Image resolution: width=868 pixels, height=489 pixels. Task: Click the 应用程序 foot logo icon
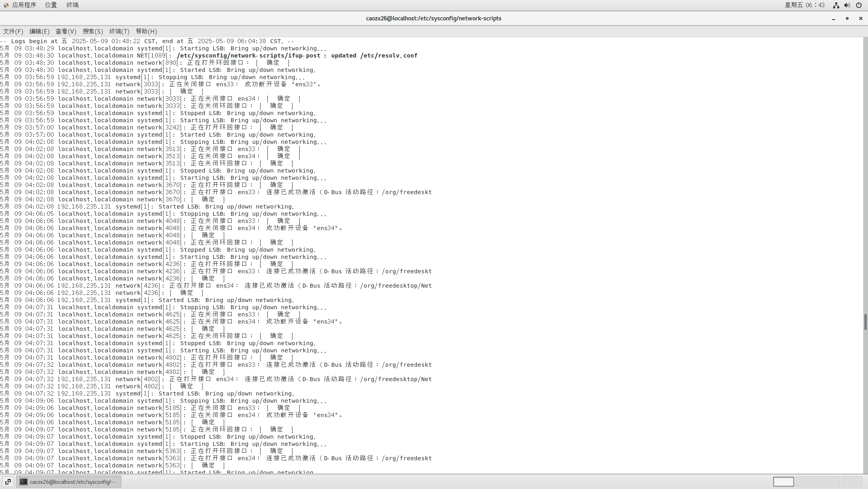(x=6, y=5)
